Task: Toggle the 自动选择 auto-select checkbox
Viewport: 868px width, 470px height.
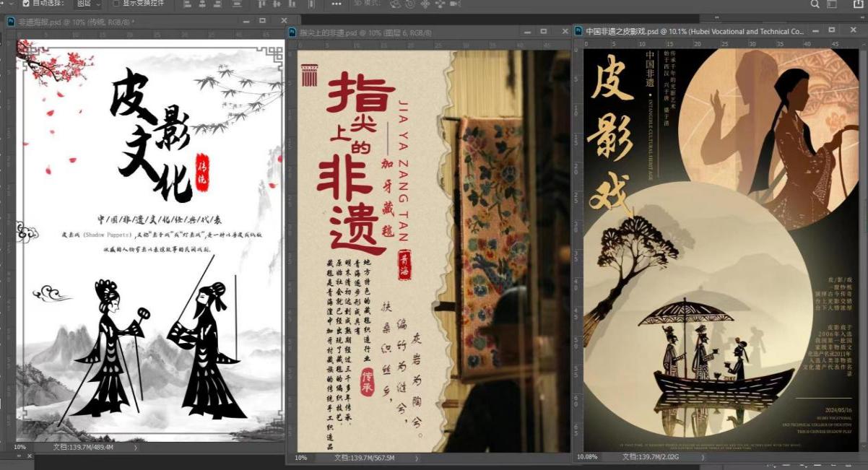Action: [26, 4]
